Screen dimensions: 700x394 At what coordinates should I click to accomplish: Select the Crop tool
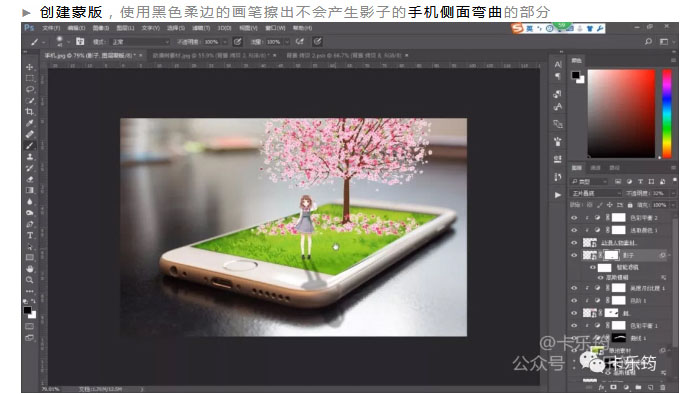(x=29, y=112)
